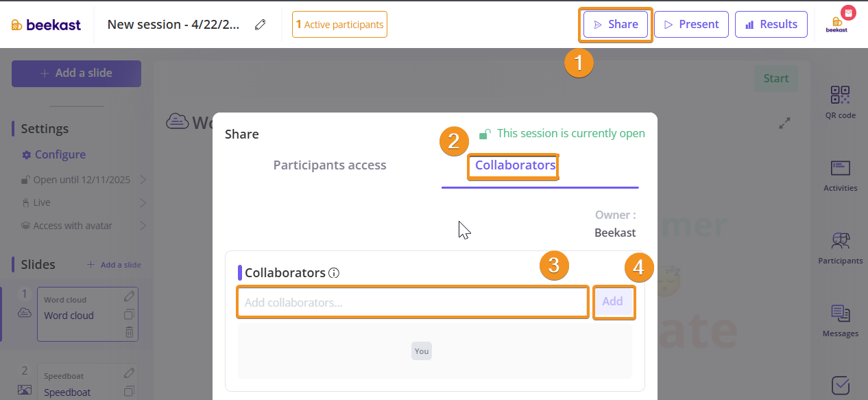Click the pencil icon beside session title
Screen dimensions: 868x400
coord(260,25)
